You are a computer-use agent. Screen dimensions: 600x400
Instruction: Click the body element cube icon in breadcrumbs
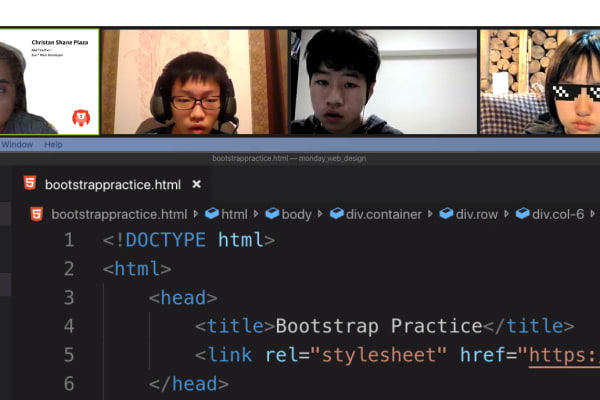pos(272,213)
